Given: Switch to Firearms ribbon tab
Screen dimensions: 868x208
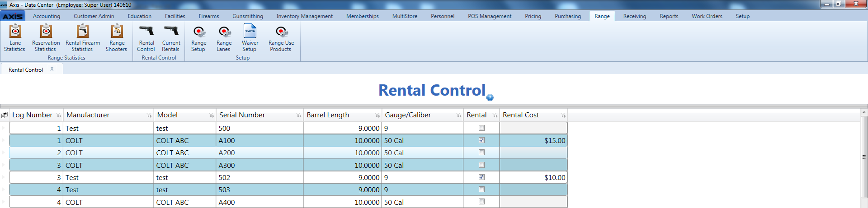Looking at the screenshot, I should [209, 16].
